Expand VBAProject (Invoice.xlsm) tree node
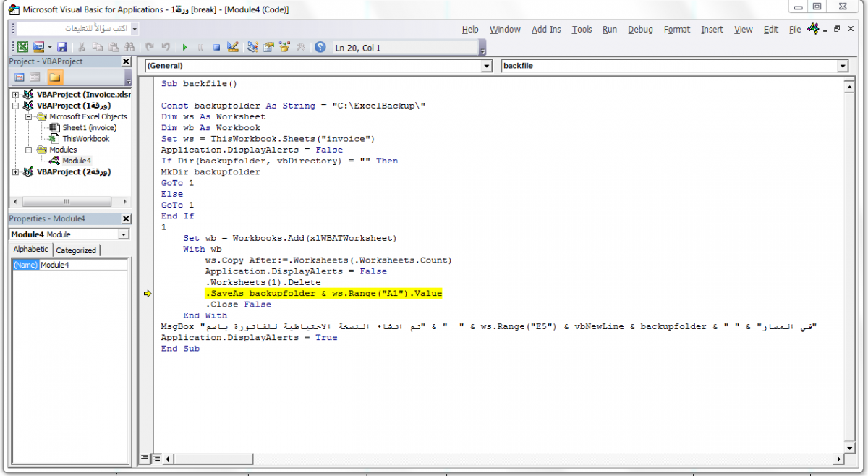 15,95
